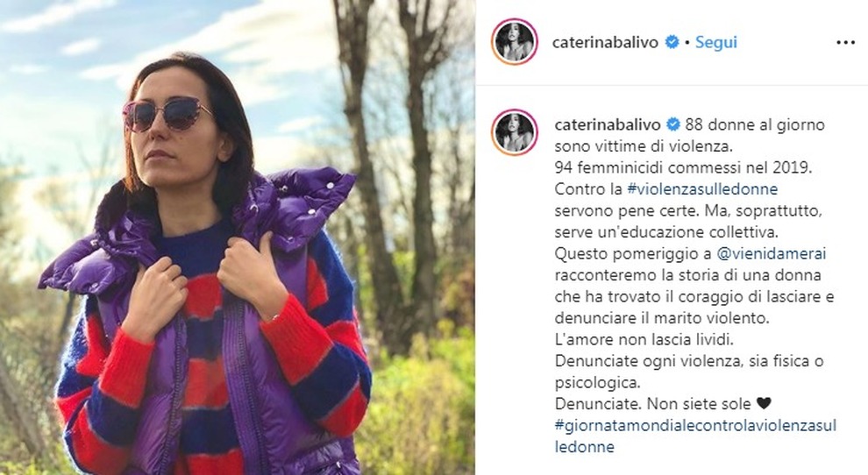Open caterinabalivo username in caption

coord(608,125)
